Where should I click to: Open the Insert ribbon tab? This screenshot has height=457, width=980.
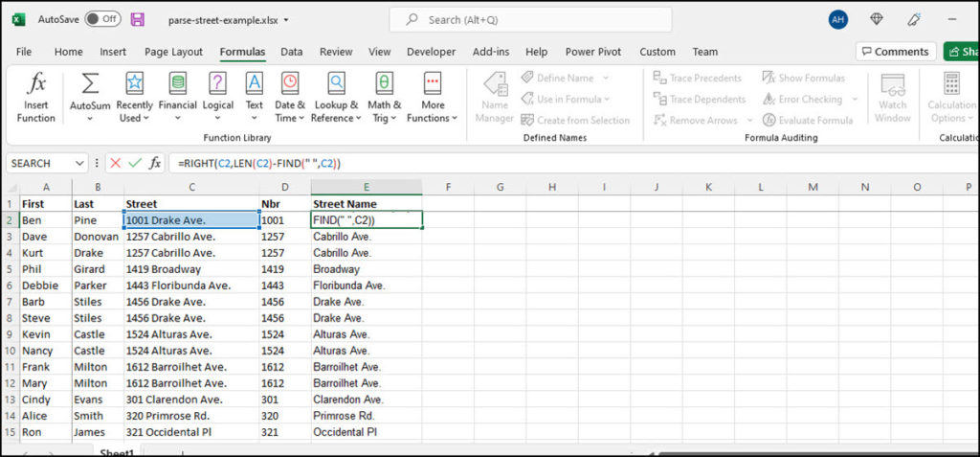113,52
